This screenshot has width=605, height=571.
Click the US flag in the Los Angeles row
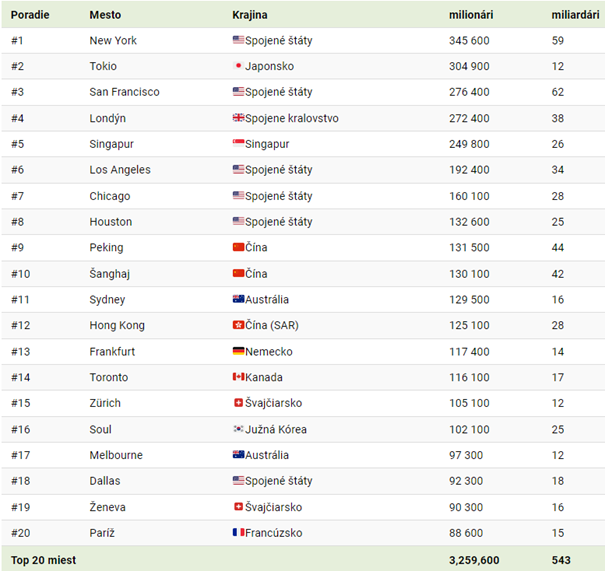coord(238,169)
